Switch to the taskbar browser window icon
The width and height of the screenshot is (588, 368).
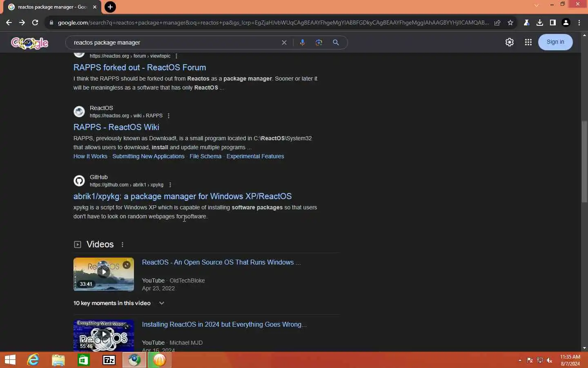(134, 360)
